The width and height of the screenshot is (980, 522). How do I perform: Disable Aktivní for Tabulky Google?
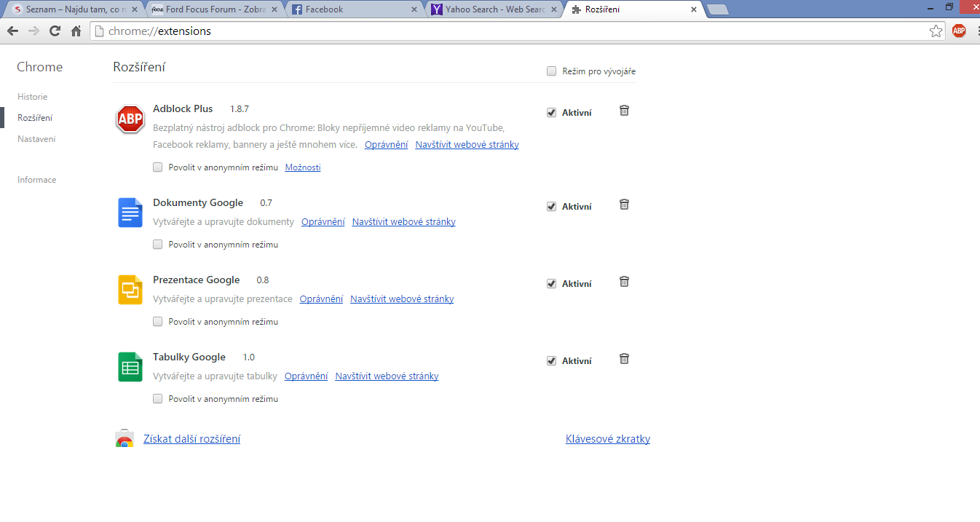click(552, 361)
